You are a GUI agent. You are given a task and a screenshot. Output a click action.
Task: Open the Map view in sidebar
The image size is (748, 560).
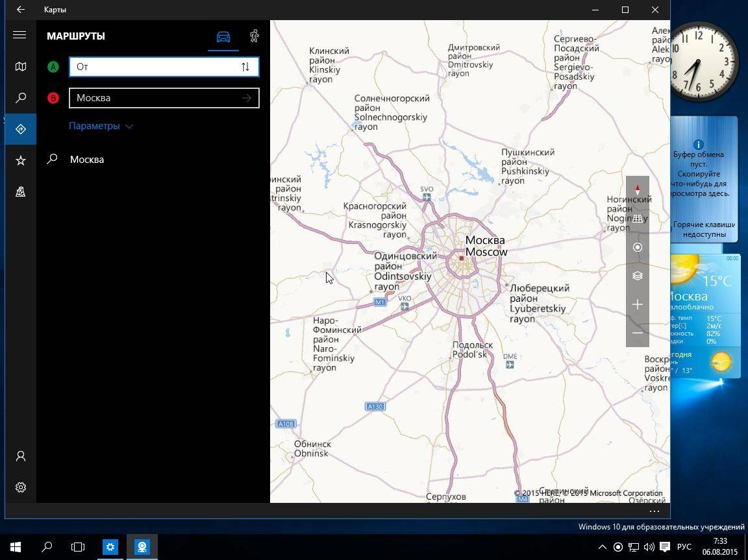tap(21, 66)
